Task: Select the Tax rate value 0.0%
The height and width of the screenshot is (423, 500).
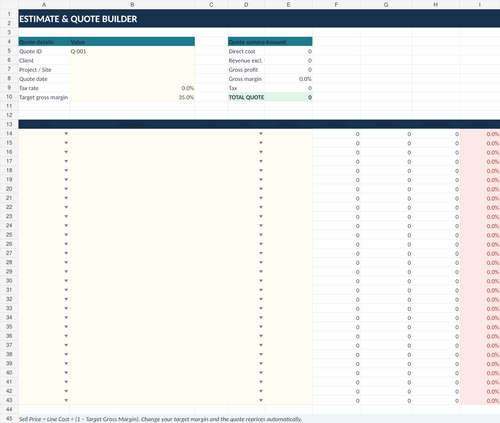Action: point(132,88)
